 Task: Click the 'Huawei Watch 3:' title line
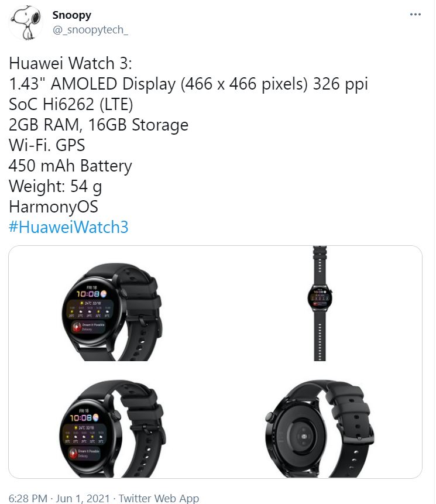[x=70, y=63]
